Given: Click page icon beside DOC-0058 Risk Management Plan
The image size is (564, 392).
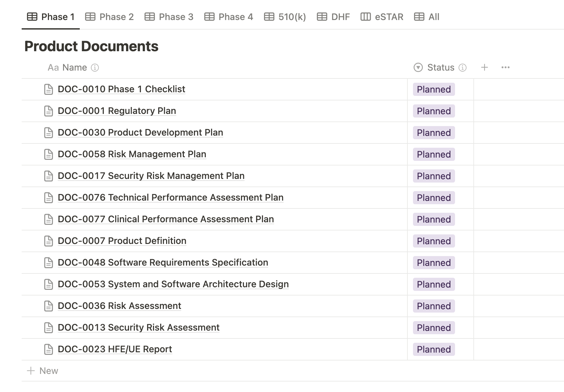Looking at the screenshot, I should coord(49,154).
